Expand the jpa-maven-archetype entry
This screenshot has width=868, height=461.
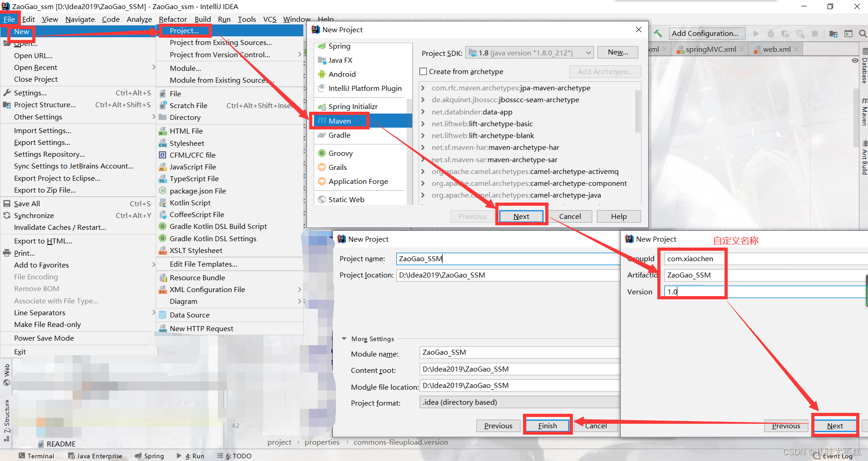[423, 88]
